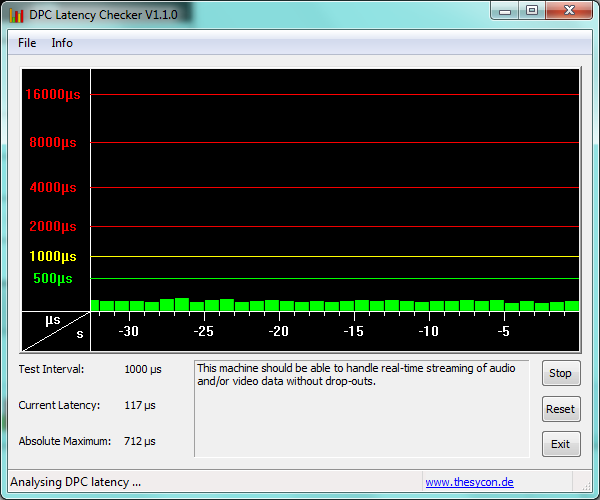Screen dimensions: 600x500
Task: Click the Current Latency label
Action: click(59, 405)
